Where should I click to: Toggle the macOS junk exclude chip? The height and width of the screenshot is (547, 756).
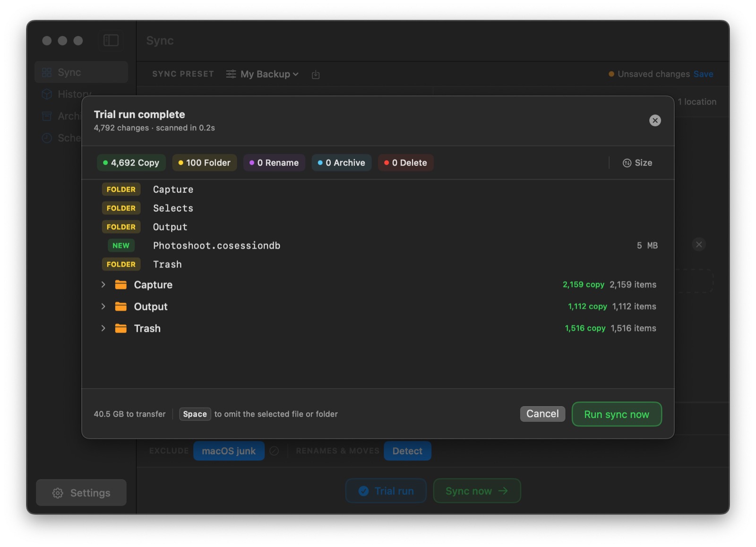click(229, 451)
